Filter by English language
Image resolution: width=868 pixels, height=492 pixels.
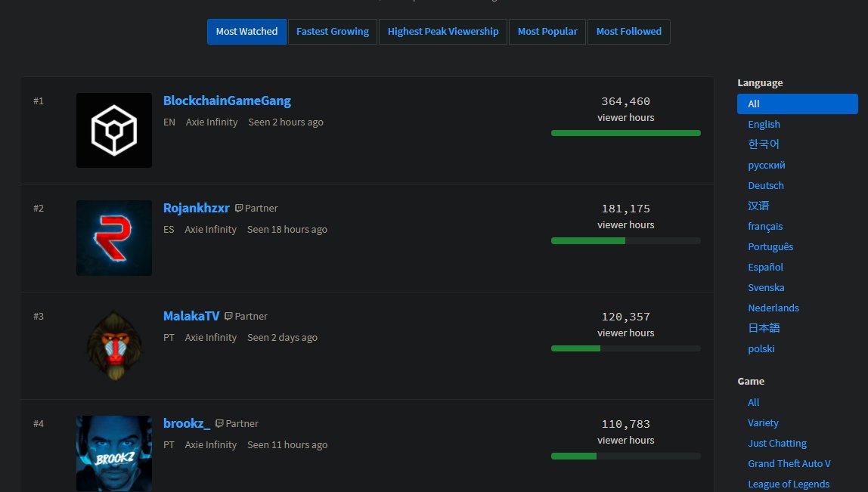click(764, 125)
